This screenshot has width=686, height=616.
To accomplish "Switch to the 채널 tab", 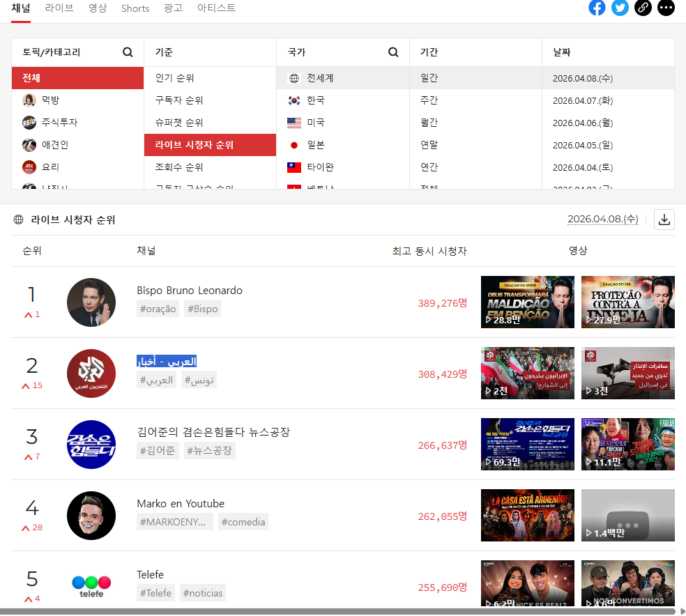I will 21,8.
